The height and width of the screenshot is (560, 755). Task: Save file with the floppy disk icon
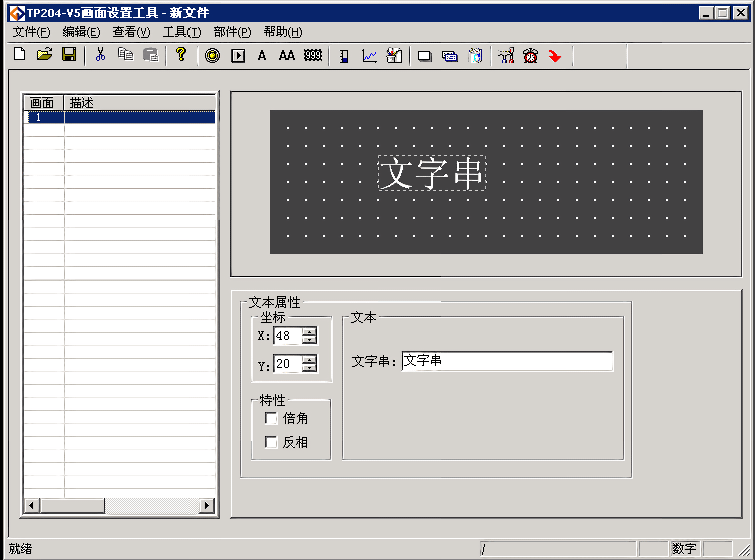pyautogui.click(x=69, y=54)
